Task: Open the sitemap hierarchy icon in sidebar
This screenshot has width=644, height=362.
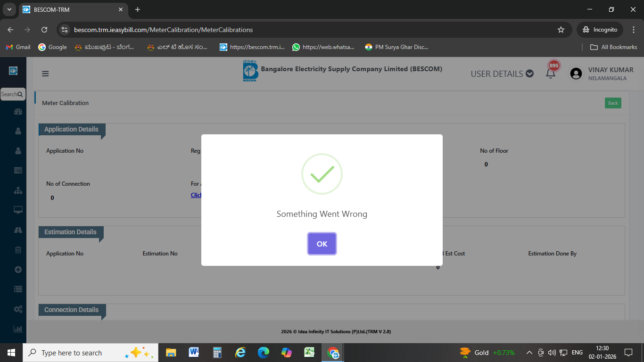Action: pyautogui.click(x=18, y=190)
